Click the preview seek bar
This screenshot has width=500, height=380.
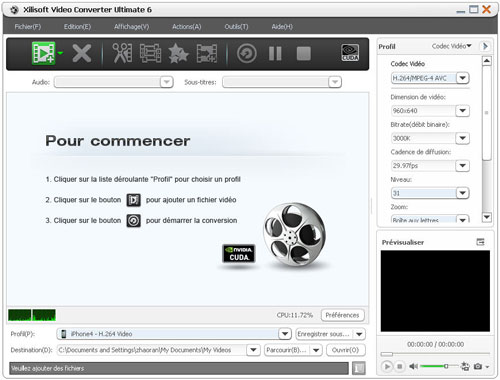pos(435,354)
